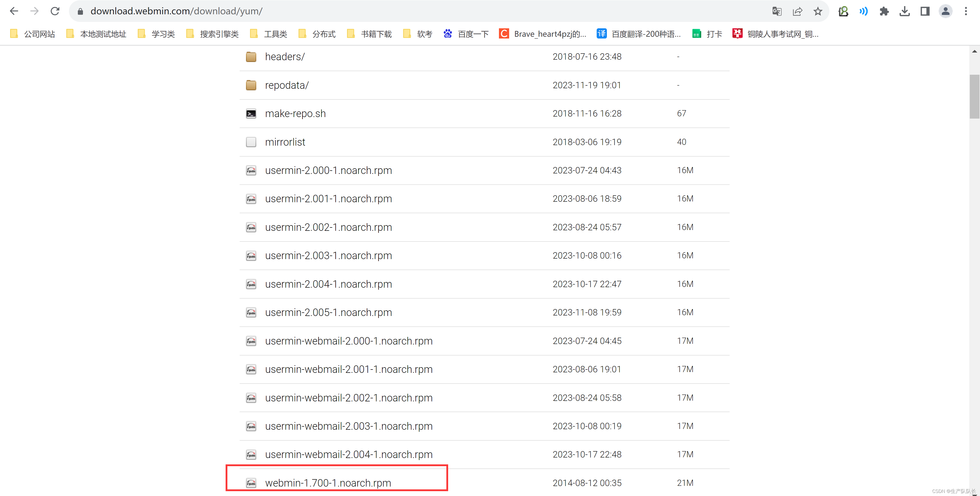Bookmark this page with star icon
This screenshot has width=980, height=496.
[817, 11]
